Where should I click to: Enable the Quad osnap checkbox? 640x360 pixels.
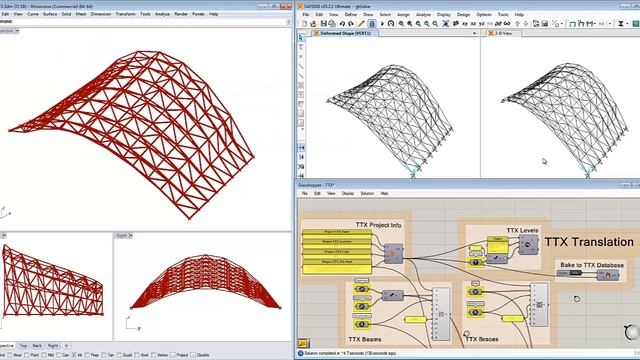point(119,355)
